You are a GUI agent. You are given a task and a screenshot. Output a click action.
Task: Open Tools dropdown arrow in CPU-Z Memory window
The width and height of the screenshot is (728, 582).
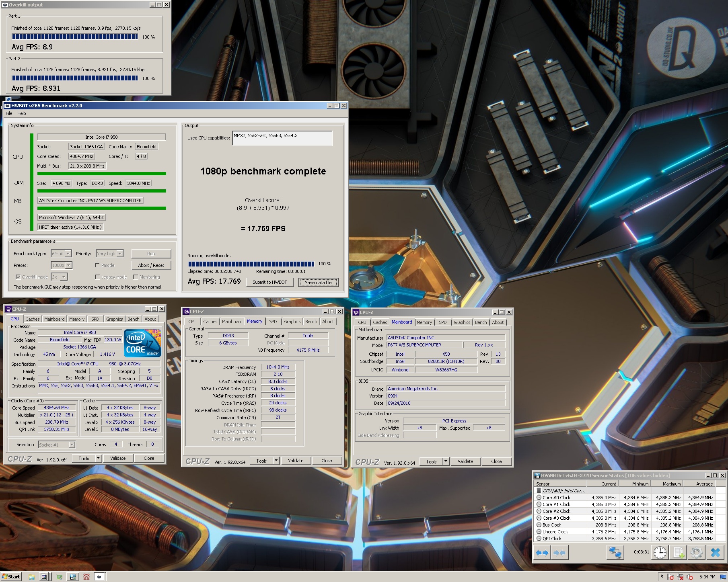coord(276,461)
